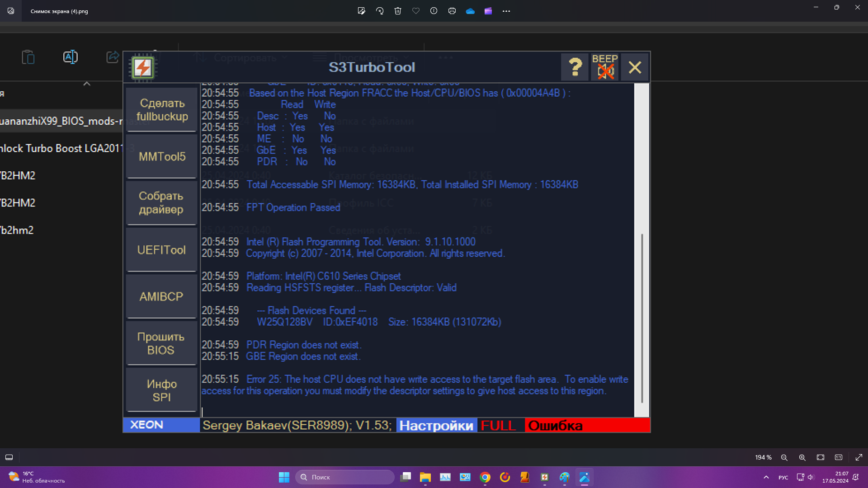Mark the image favorite with the heart icon
Viewport: 868px width, 488px height.
point(416,11)
